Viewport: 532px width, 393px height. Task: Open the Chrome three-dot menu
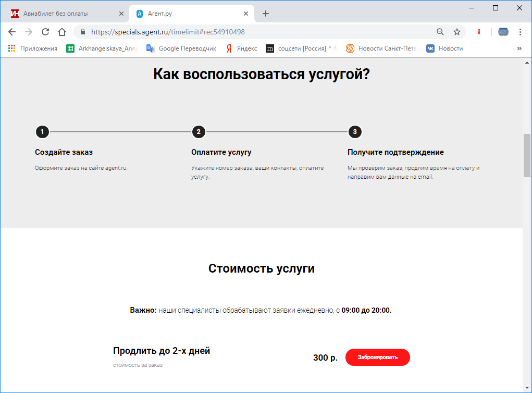click(x=520, y=32)
